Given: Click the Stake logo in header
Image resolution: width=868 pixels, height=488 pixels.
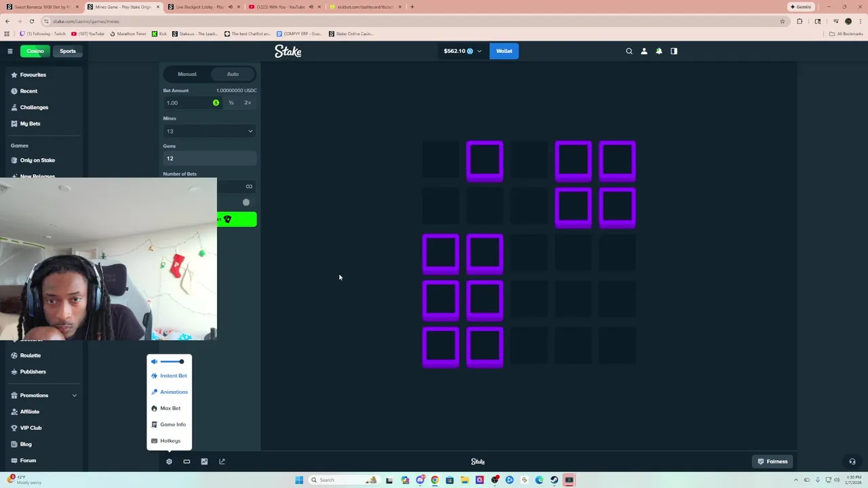Looking at the screenshot, I should pyautogui.click(x=288, y=52).
